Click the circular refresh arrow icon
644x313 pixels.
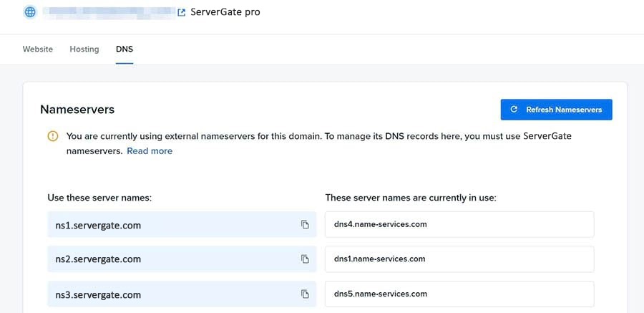tap(513, 110)
